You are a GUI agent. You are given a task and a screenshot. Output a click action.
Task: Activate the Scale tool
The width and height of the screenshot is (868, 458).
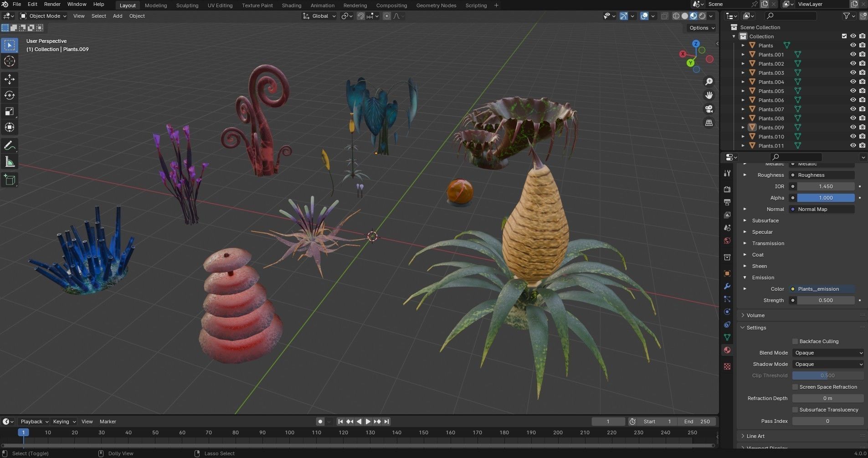10,111
